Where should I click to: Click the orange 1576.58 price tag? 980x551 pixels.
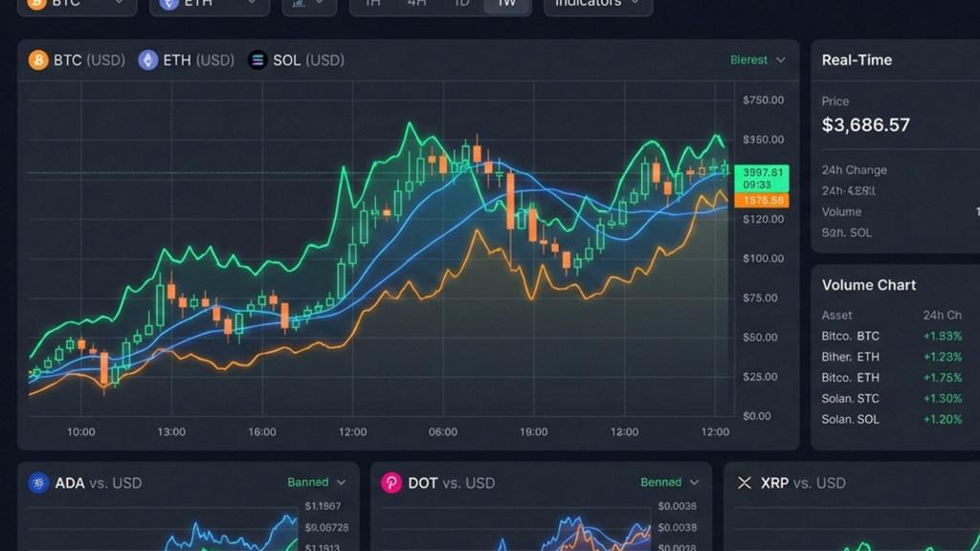(762, 200)
